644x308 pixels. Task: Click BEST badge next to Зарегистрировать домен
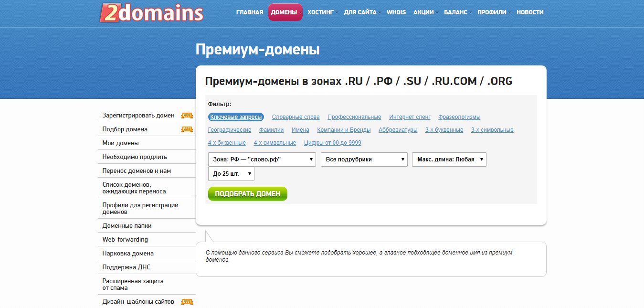(x=187, y=116)
